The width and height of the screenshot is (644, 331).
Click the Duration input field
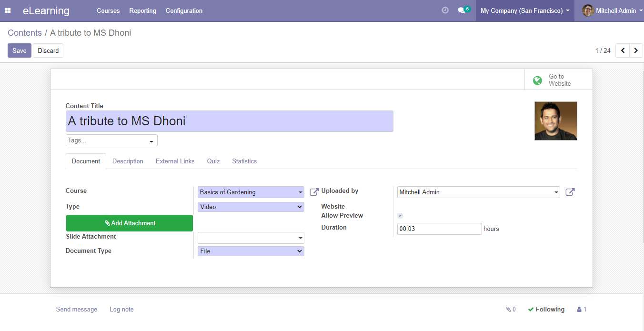(x=440, y=229)
